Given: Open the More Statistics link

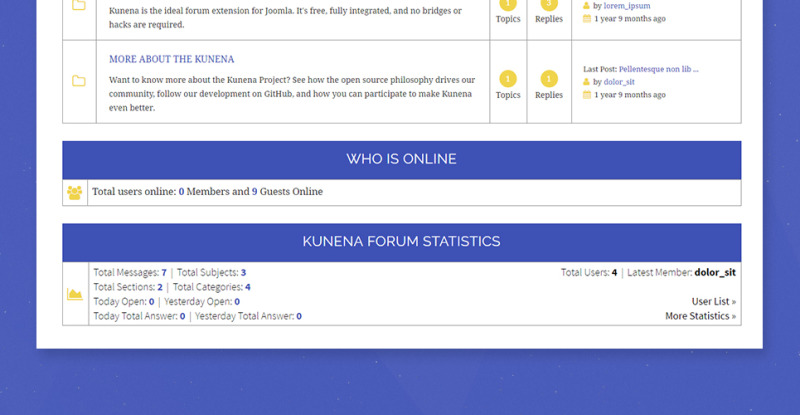Looking at the screenshot, I should [x=700, y=316].
